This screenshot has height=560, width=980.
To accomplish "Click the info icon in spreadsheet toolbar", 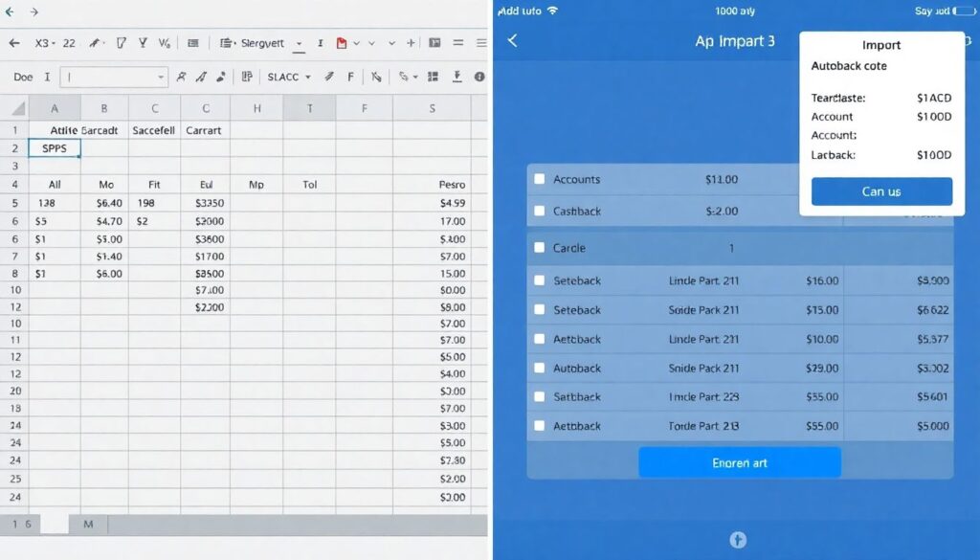I will pyautogui.click(x=479, y=77).
